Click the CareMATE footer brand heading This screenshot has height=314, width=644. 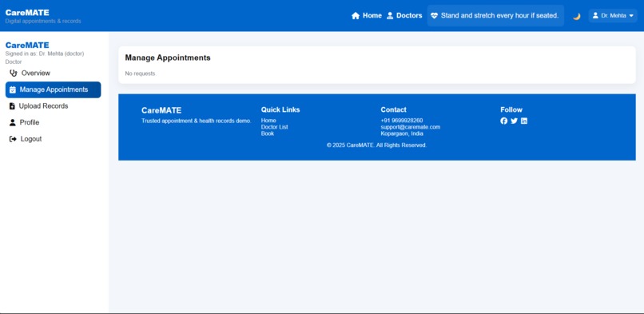click(x=161, y=110)
